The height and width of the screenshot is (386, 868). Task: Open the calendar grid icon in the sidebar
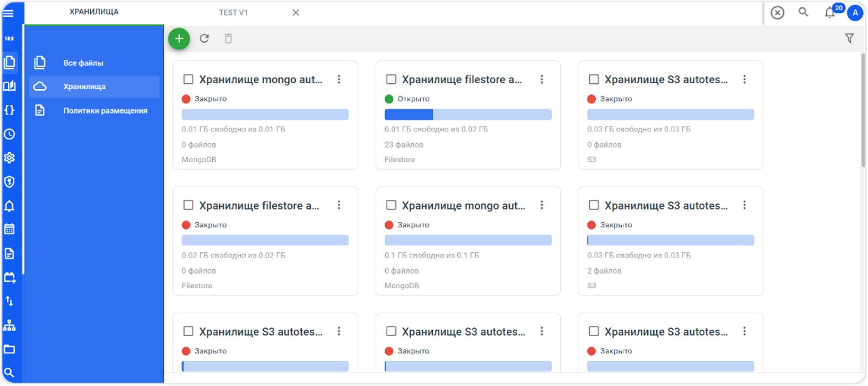click(x=9, y=229)
